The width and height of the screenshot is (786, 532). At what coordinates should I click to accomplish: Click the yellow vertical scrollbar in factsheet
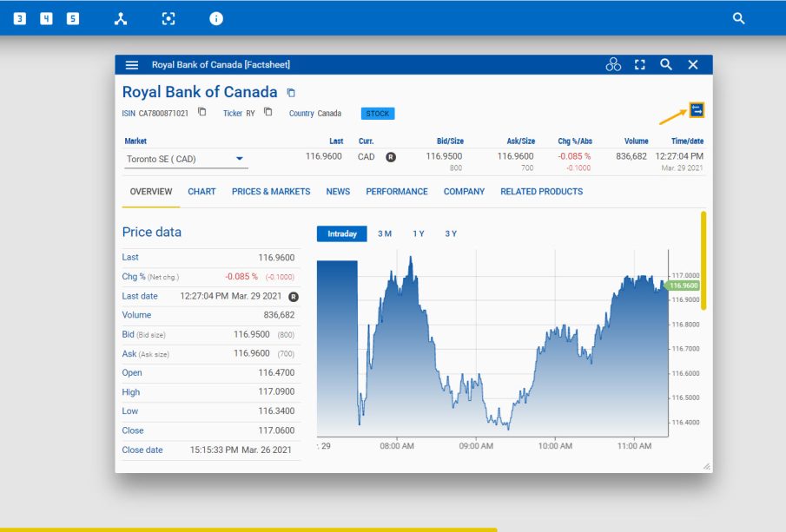(x=703, y=260)
